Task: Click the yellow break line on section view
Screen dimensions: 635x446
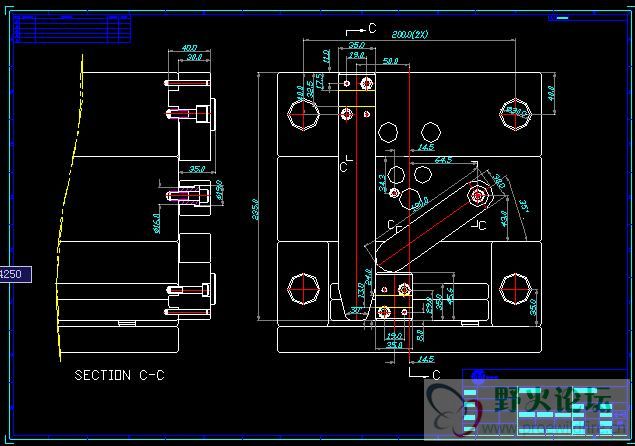Action: [69, 208]
